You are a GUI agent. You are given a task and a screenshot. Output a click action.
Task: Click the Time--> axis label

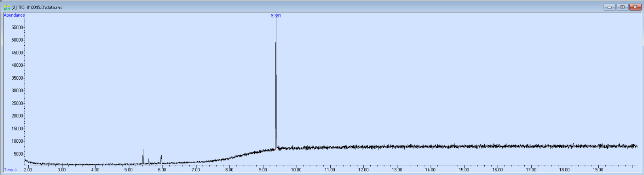click(x=11, y=170)
